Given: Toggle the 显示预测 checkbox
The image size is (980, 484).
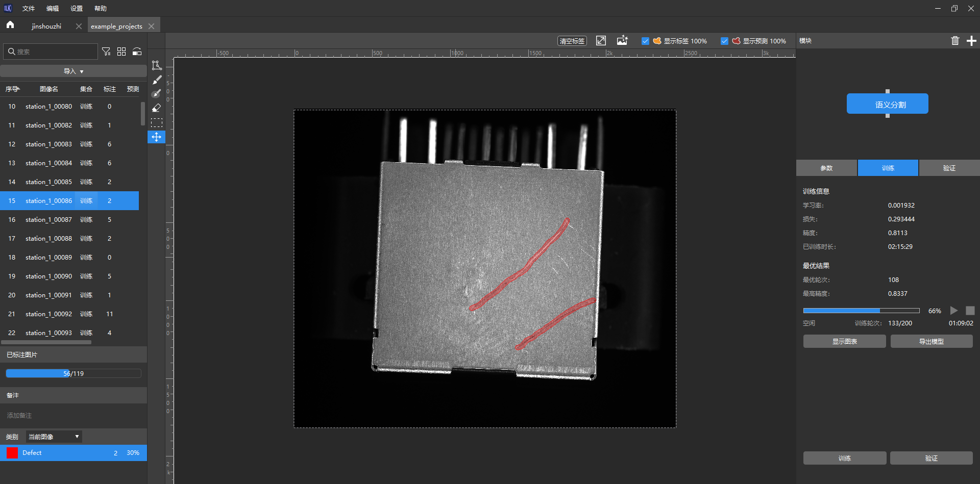Looking at the screenshot, I should click(724, 41).
